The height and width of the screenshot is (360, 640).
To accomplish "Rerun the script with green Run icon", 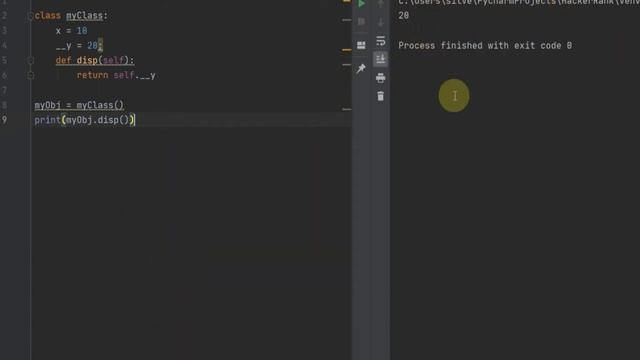I will pos(361,4).
